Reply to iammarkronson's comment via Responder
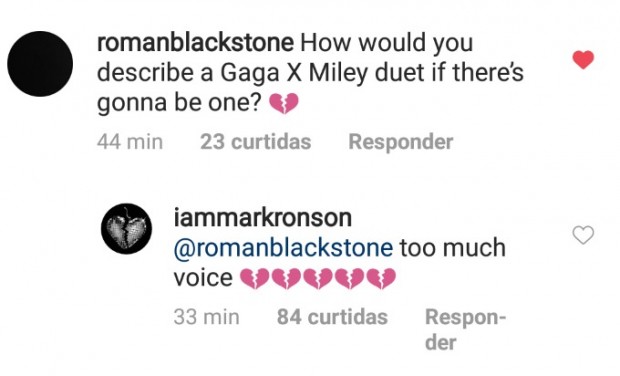Screen dimensions: 620x376 pos(465,329)
